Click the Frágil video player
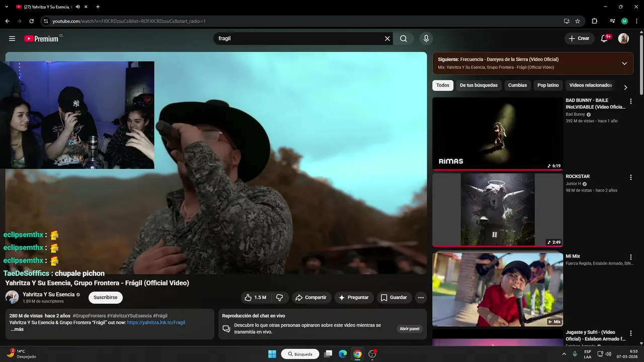644x362 pixels. (216, 163)
